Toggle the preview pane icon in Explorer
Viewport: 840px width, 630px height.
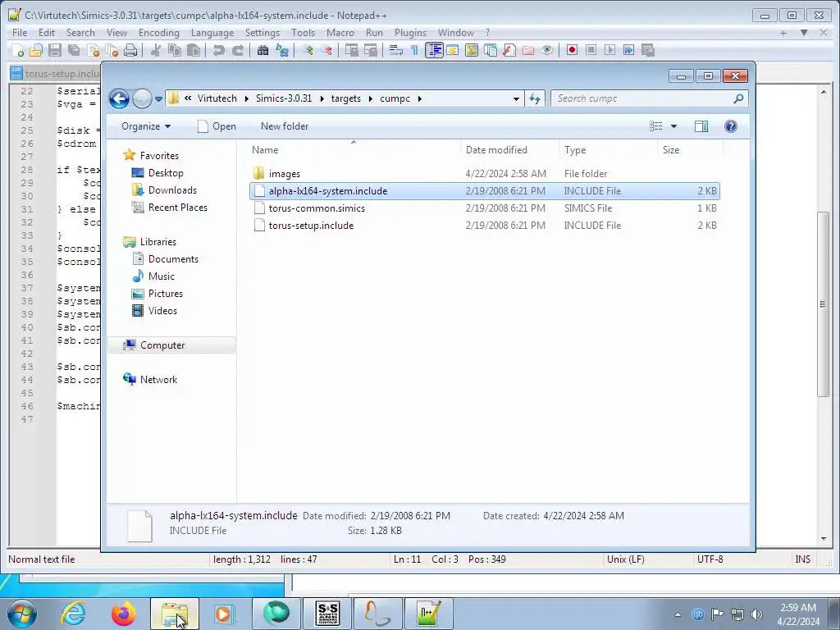click(x=701, y=126)
